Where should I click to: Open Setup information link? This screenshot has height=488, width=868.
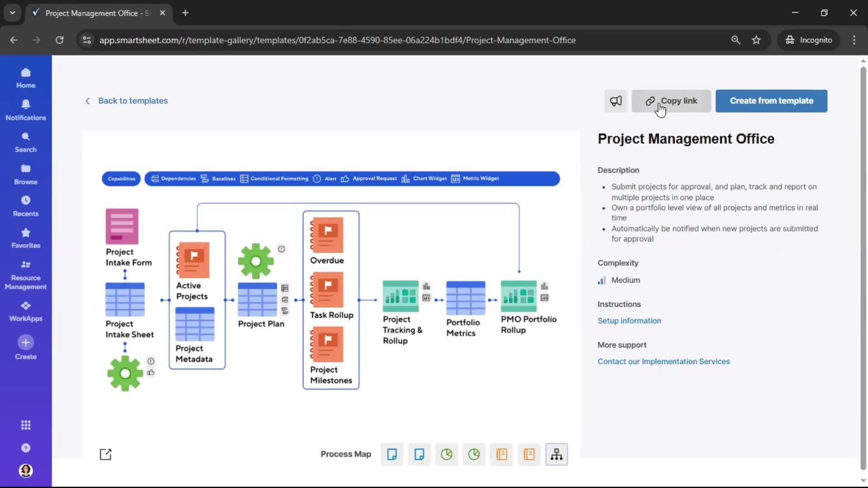pyautogui.click(x=629, y=321)
